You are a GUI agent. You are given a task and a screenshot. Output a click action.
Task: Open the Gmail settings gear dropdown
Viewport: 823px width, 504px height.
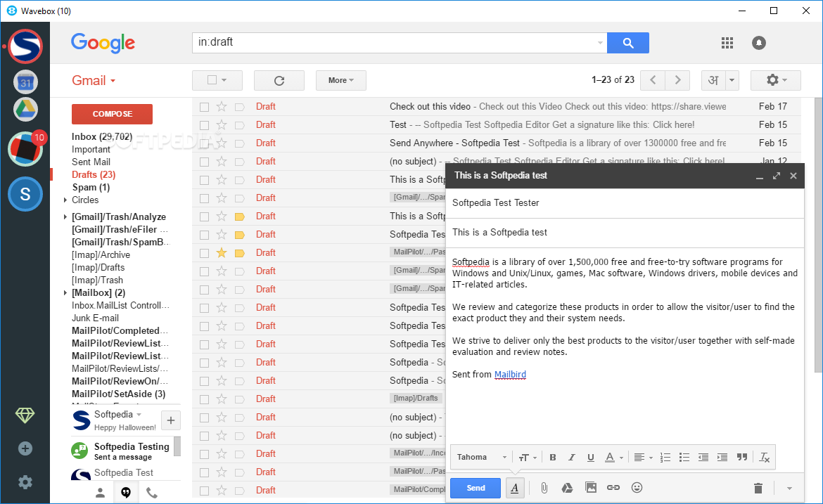[776, 80]
